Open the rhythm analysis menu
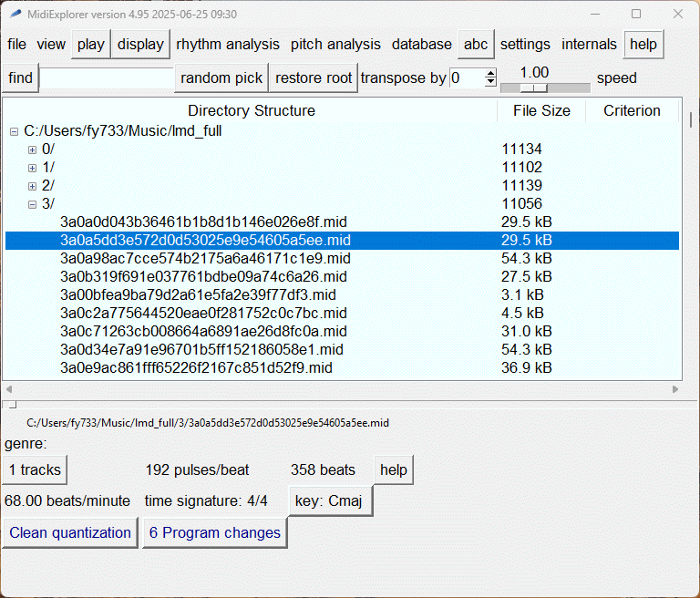Image resolution: width=700 pixels, height=598 pixels. [x=228, y=45]
